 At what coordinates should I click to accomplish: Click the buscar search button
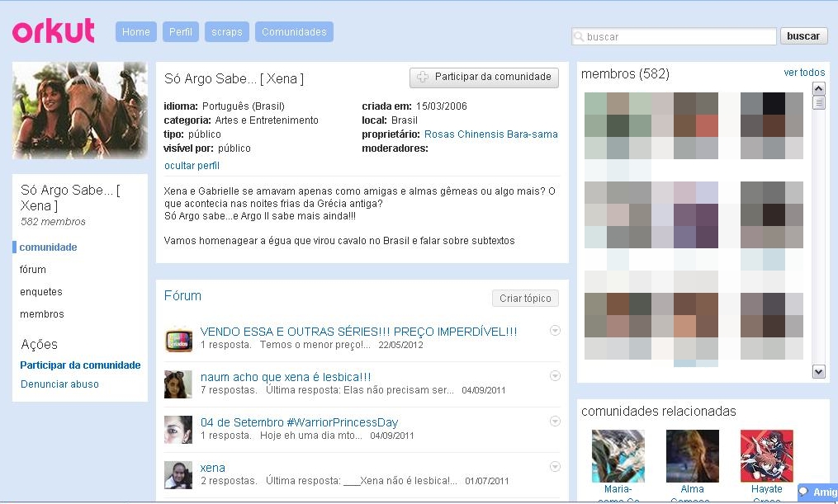pyautogui.click(x=803, y=36)
